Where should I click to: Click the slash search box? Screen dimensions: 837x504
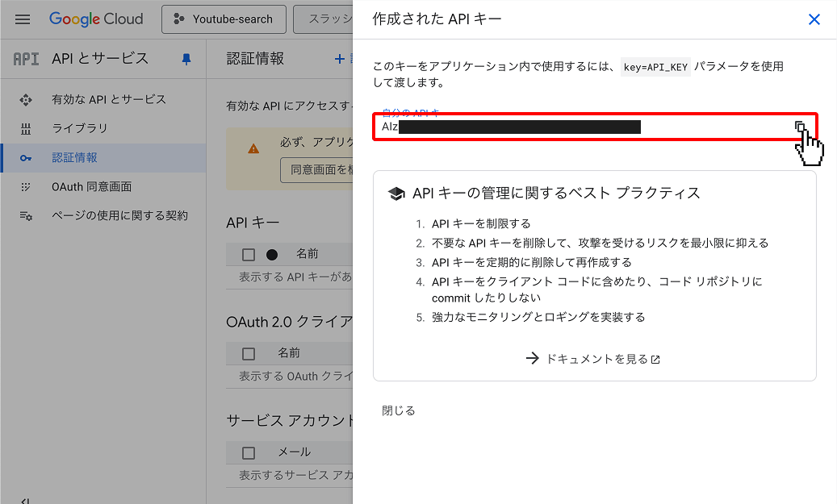point(323,19)
